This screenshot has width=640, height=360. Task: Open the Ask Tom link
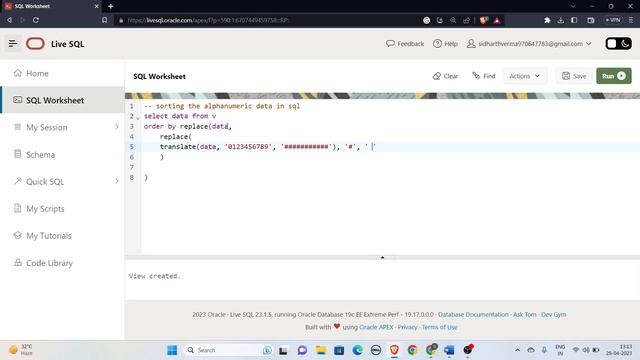[x=524, y=315]
